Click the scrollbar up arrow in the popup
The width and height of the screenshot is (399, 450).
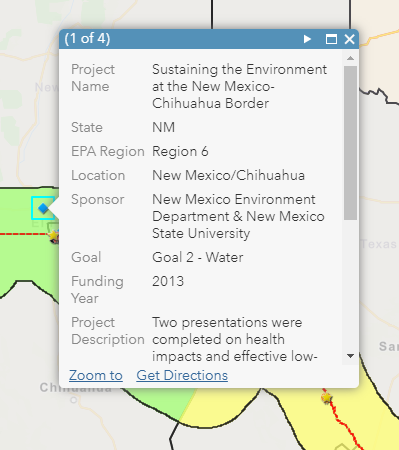350,58
